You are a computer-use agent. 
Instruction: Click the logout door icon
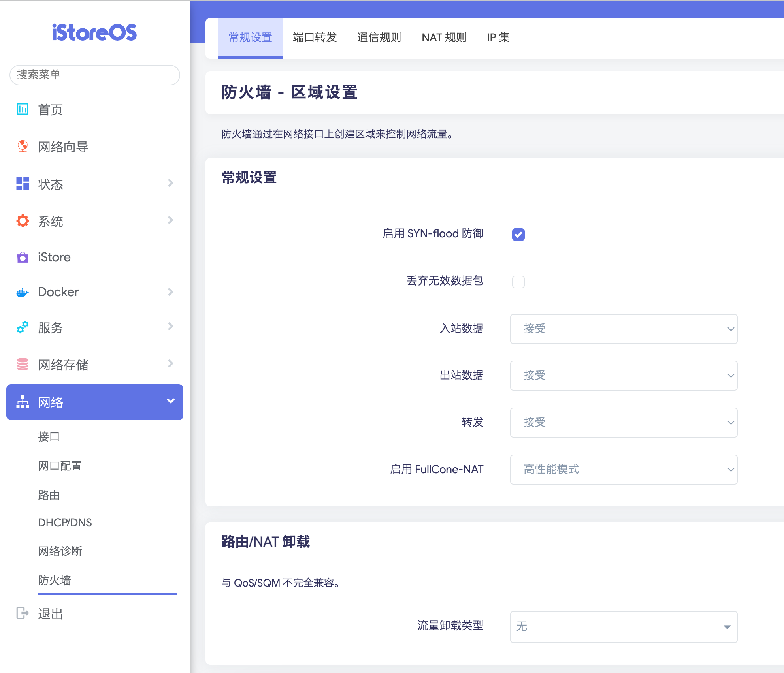23,613
